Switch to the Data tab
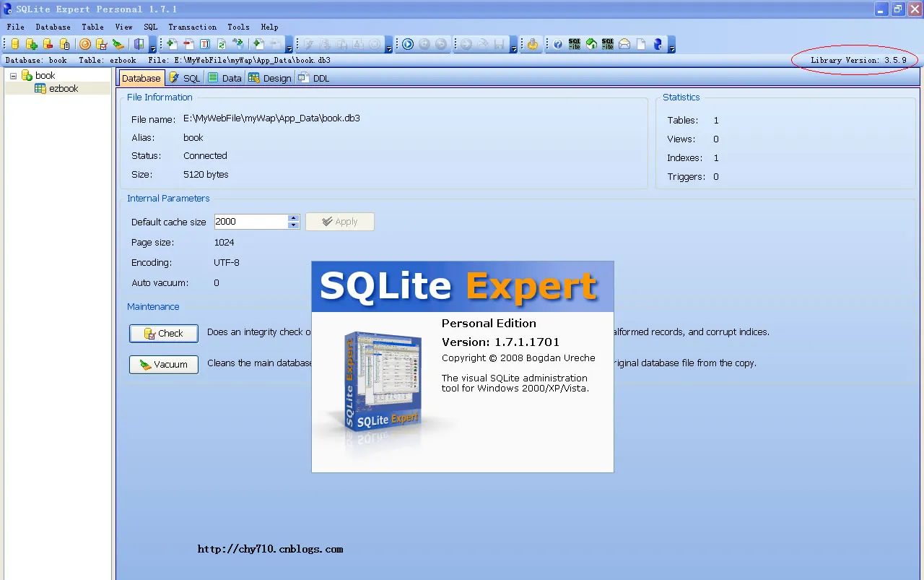This screenshot has width=924, height=580. tap(225, 78)
